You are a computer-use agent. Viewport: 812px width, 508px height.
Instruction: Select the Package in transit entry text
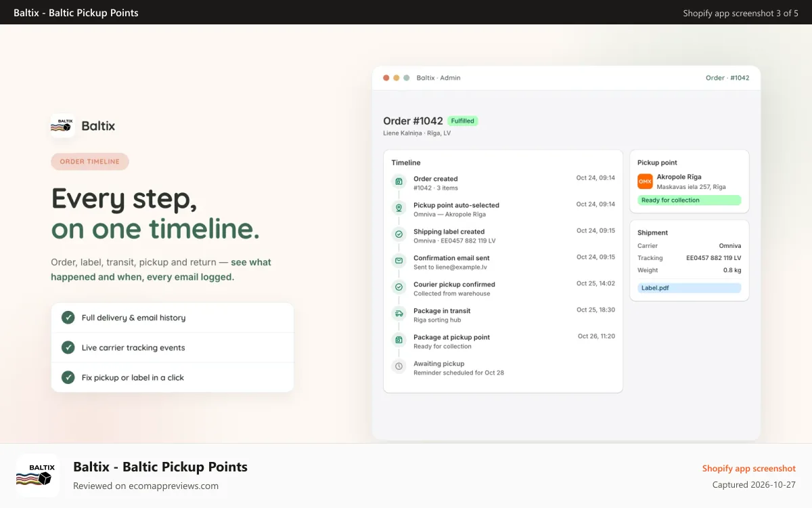[x=442, y=315]
